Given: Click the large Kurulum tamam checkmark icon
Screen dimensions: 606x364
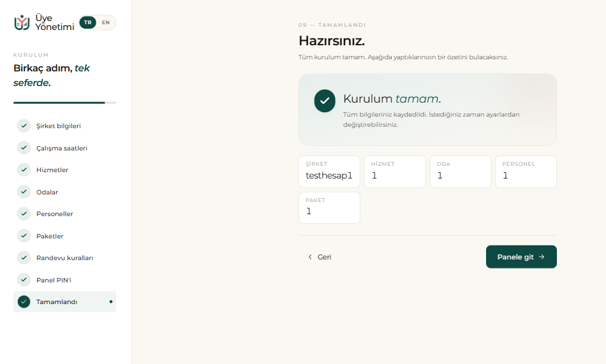Looking at the screenshot, I should [x=325, y=101].
